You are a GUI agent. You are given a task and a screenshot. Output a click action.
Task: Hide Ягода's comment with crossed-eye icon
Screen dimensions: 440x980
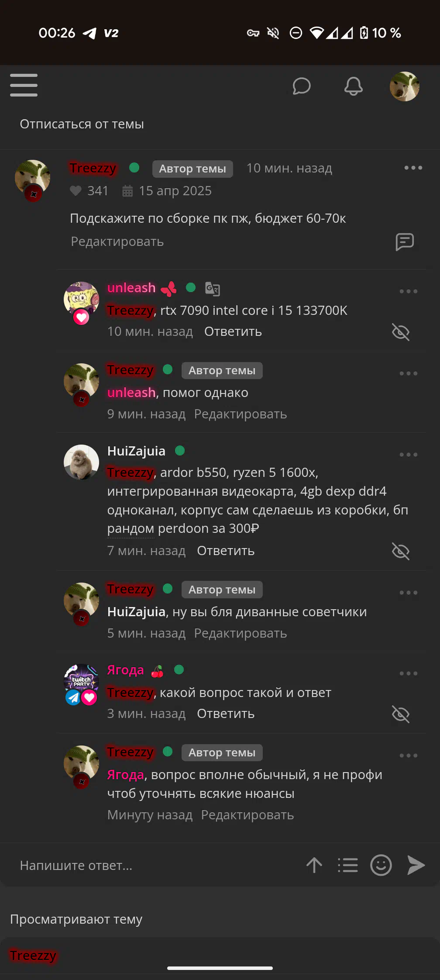401,714
